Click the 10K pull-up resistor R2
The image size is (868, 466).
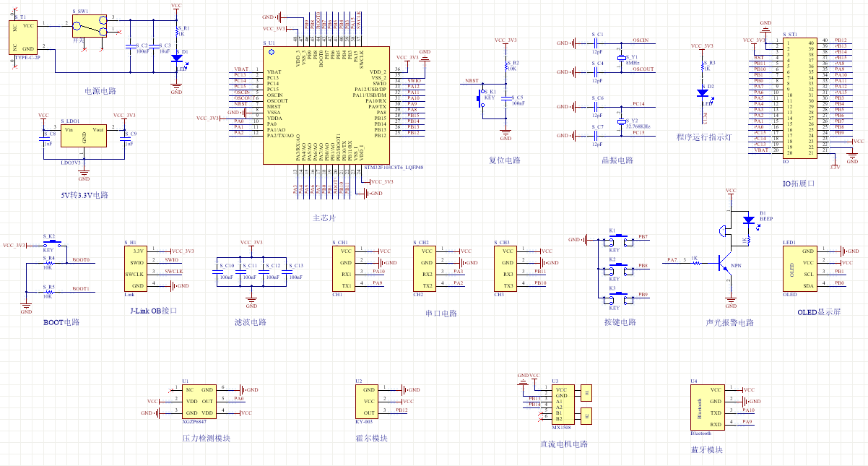point(505,67)
